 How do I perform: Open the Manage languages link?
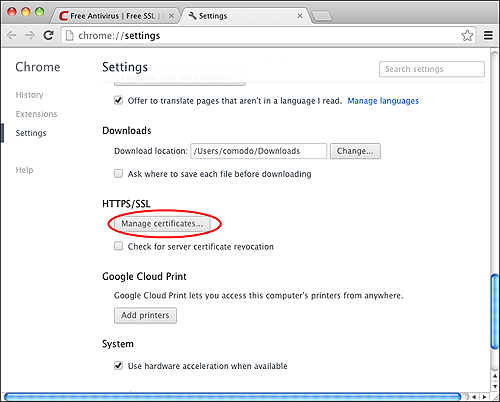[x=383, y=101]
